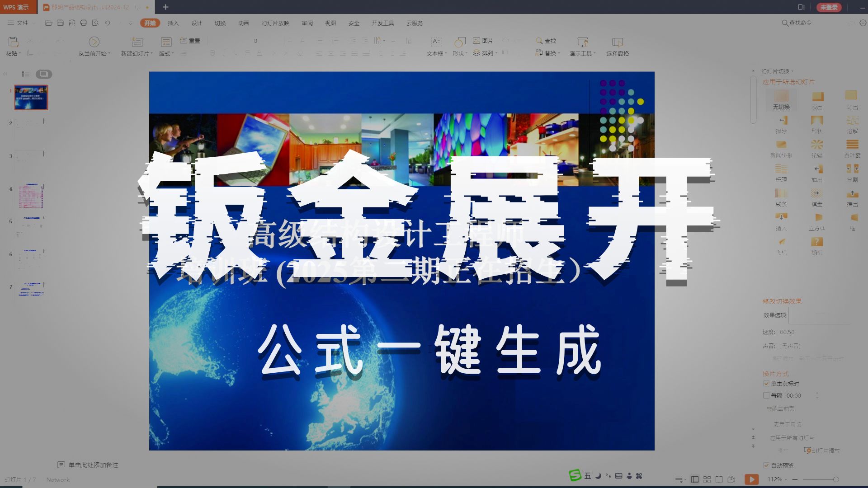This screenshot has height=488, width=868.
Task: Toggle the Every (每隔) interval checkbox
Action: 766,395
